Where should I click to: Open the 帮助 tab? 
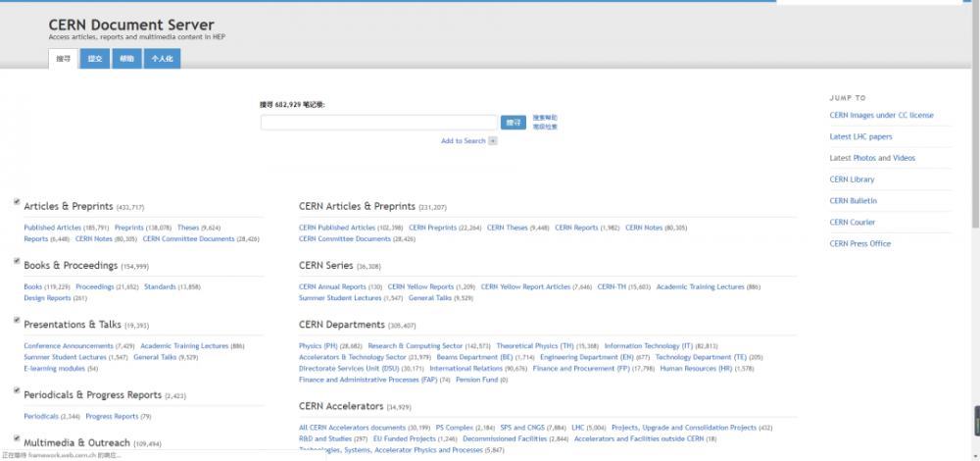coord(126,59)
